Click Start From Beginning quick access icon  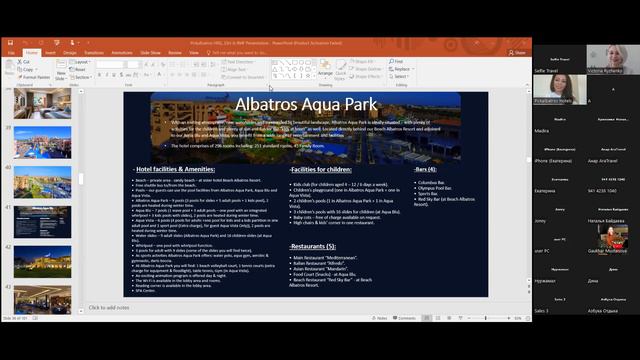pyautogui.click(x=57, y=42)
